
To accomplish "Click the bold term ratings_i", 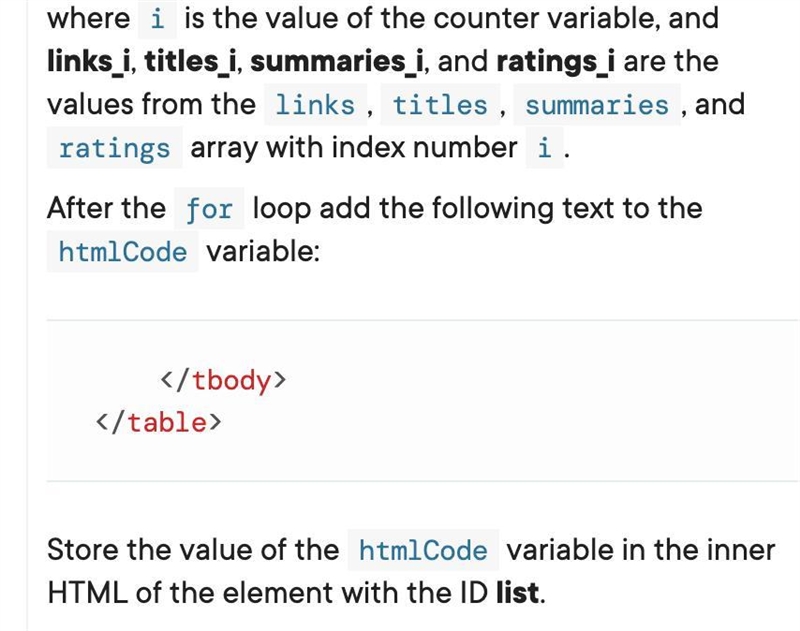I will tap(556, 62).
